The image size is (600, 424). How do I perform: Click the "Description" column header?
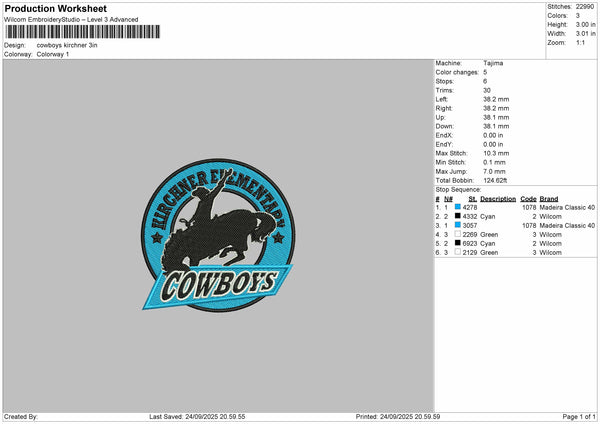(498, 199)
